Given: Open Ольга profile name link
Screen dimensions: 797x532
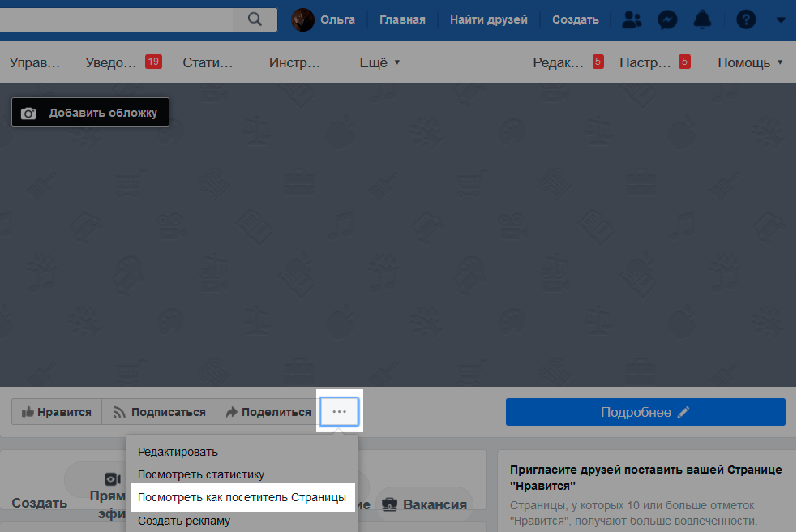Looking at the screenshot, I should [337, 19].
